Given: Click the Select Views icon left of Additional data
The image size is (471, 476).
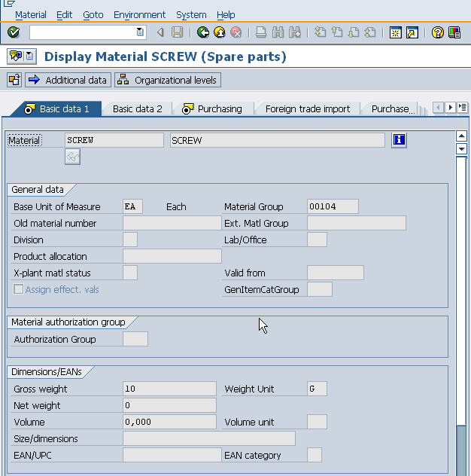Looking at the screenshot, I should pos(14,80).
